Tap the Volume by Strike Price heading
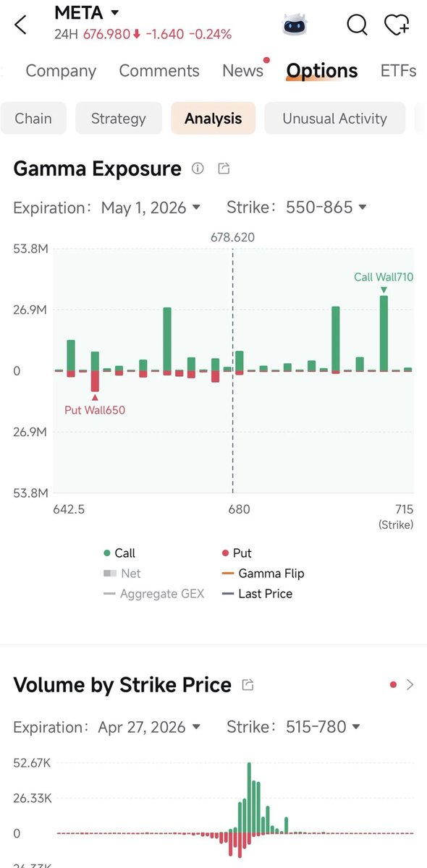The height and width of the screenshot is (868, 427). [x=122, y=684]
